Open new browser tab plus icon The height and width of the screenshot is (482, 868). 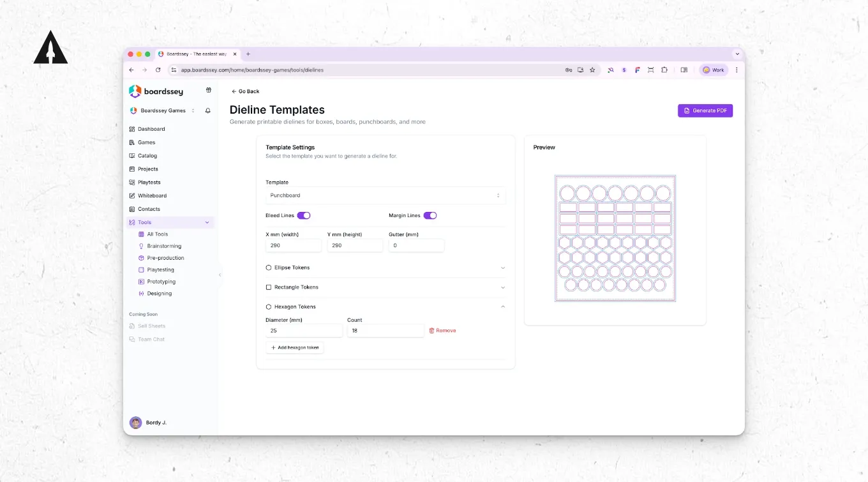pos(248,54)
